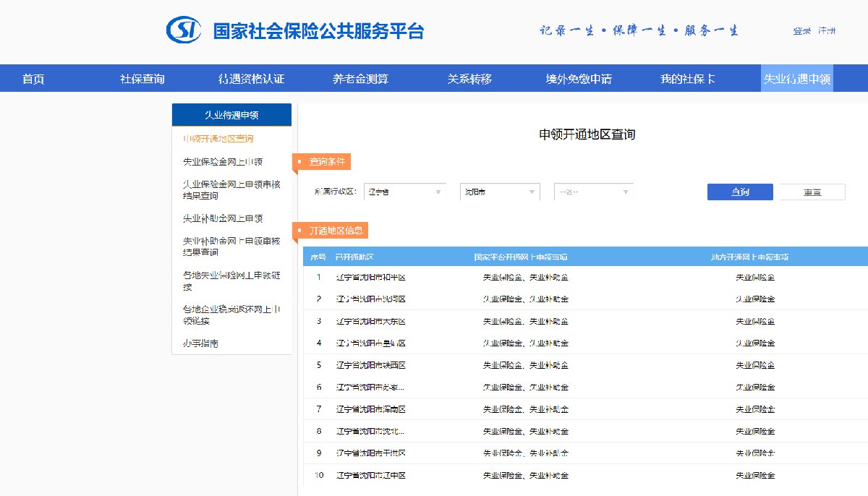The image size is (868, 496).
Task: Select table row 辽宁省沈阳市和平区
Action: point(370,277)
